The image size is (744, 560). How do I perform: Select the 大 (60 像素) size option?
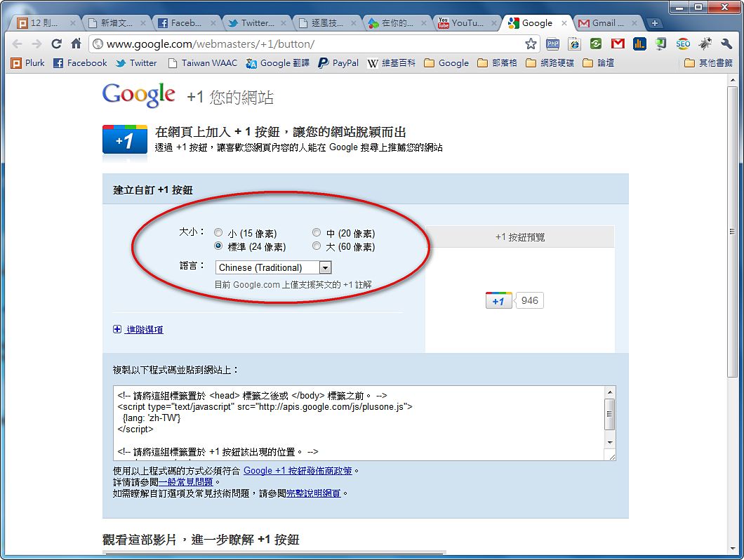[x=317, y=246]
